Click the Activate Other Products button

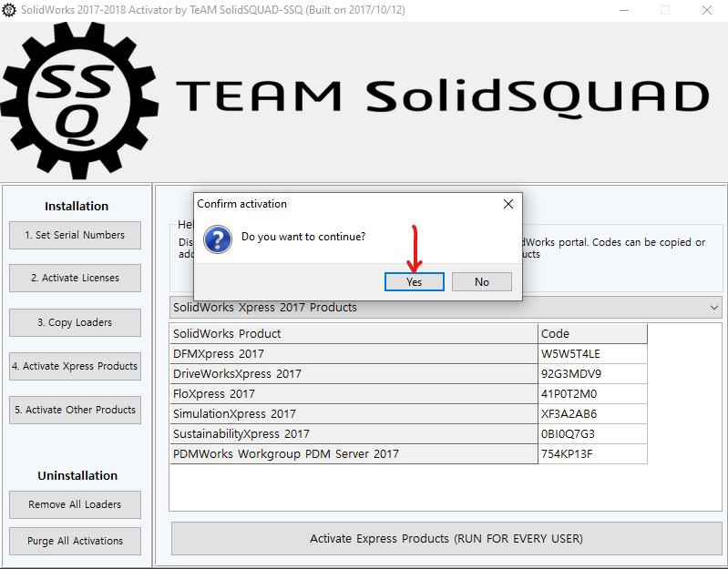75,410
